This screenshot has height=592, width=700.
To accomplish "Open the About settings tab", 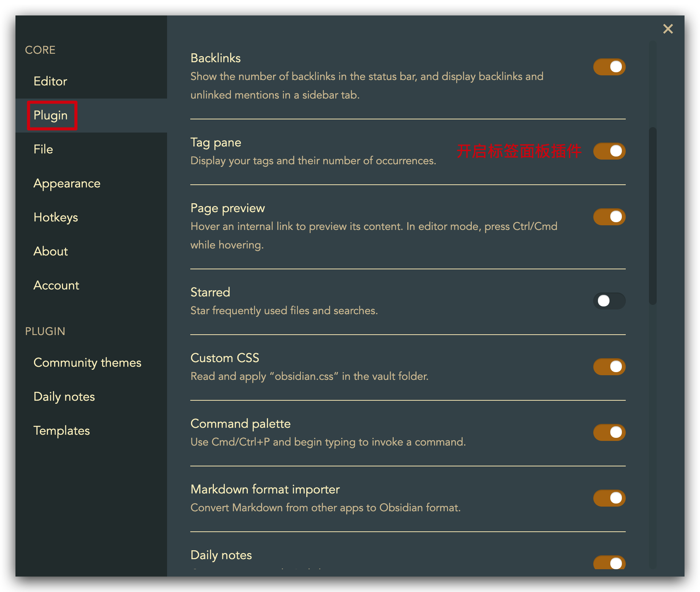I will [91, 252].
